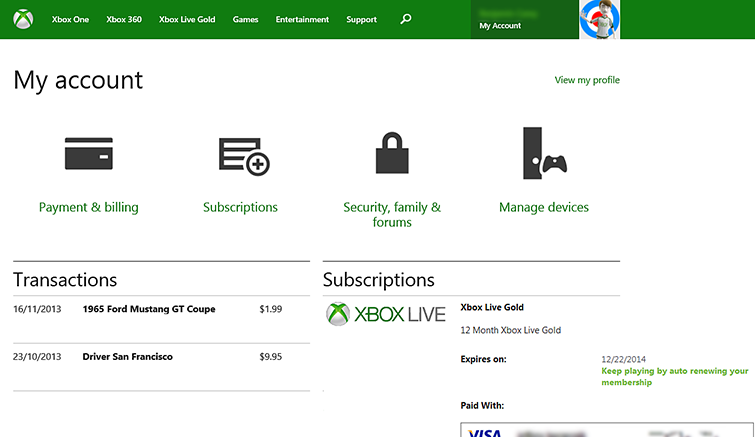Image resolution: width=755 pixels, height=437 pixels.
Task: Select the 1965 Ford Mustang GT Coupe transaction
Action: click(x=149, y=309)
